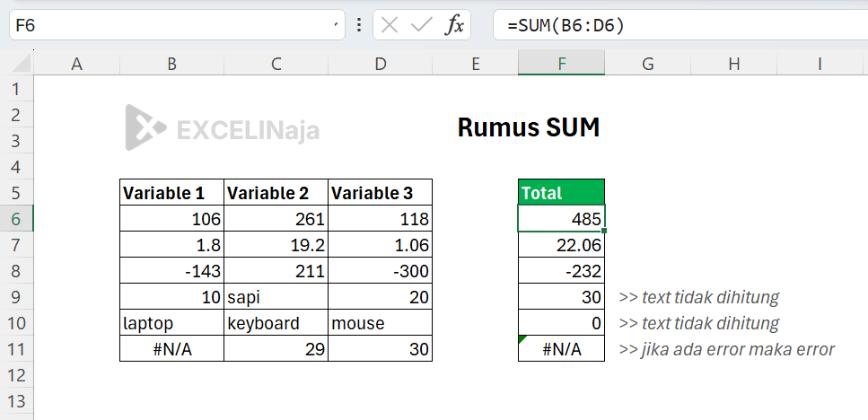
Task: Select the #N/A cell in Total column
Action: click(561, 348)
